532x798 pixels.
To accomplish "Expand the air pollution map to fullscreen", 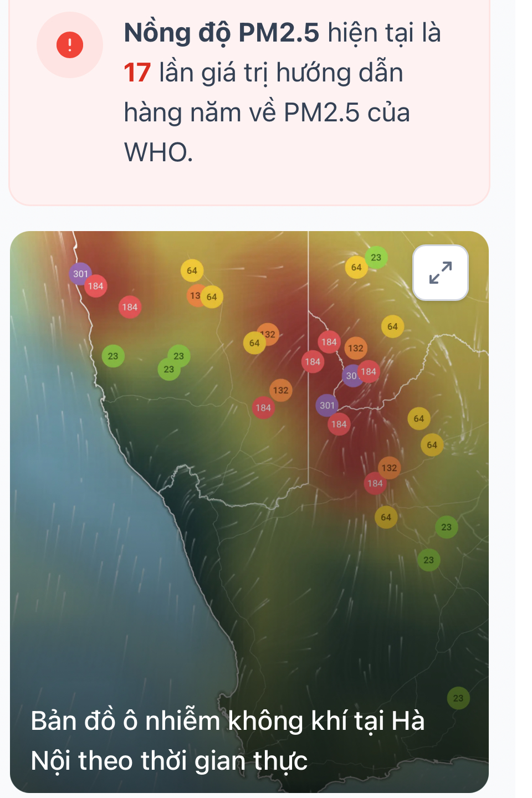I will (x=441, y=273).
